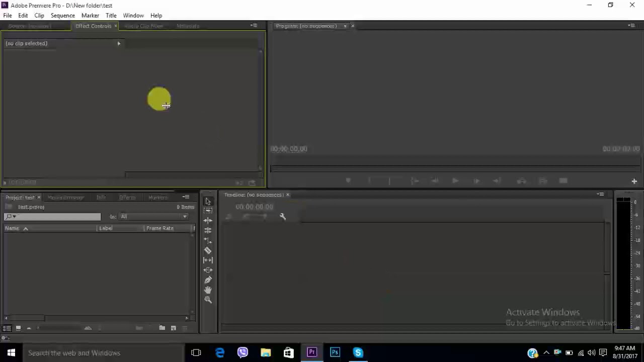Select the Rate Stretch tool
Screen dimensions: 644x362
[208, 240]
